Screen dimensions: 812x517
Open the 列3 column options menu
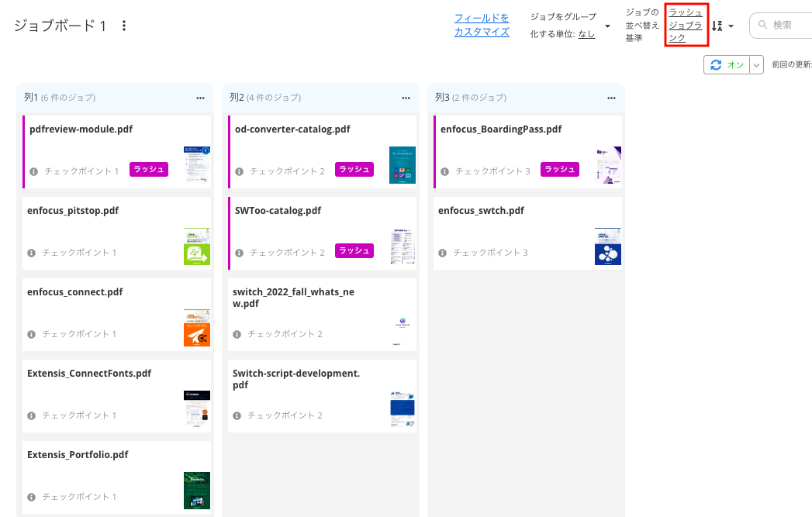[x=611, y=98]
